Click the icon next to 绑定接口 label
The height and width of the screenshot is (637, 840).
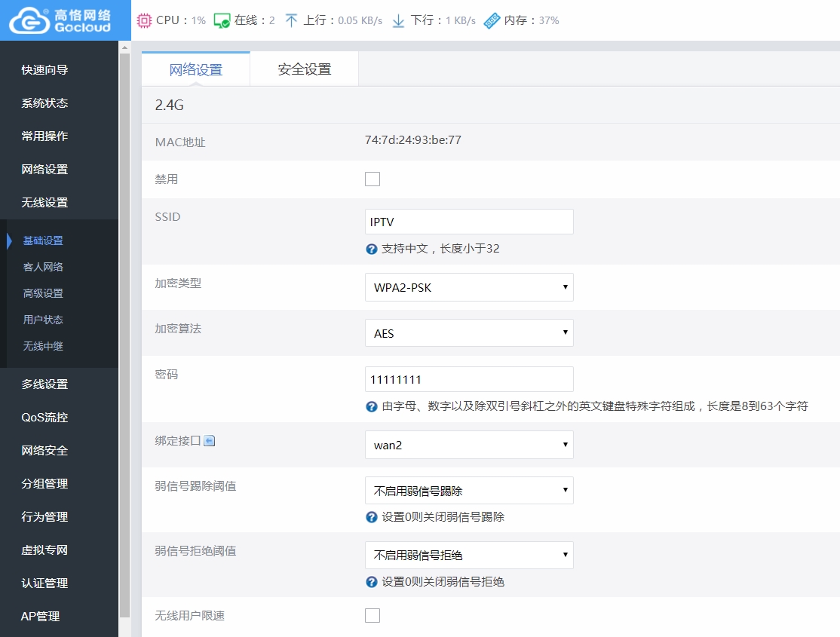(x=210, y=441)
